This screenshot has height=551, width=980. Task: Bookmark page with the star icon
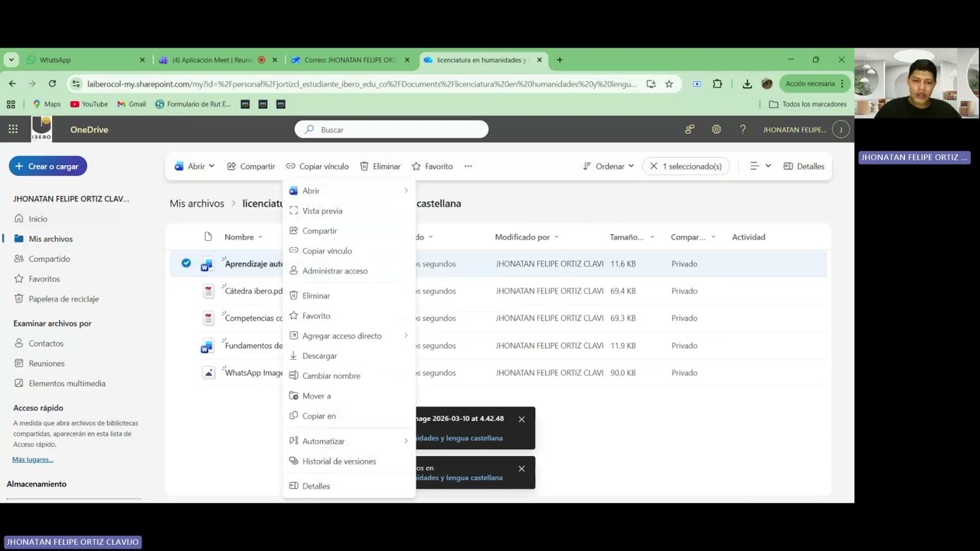[668, 83]
